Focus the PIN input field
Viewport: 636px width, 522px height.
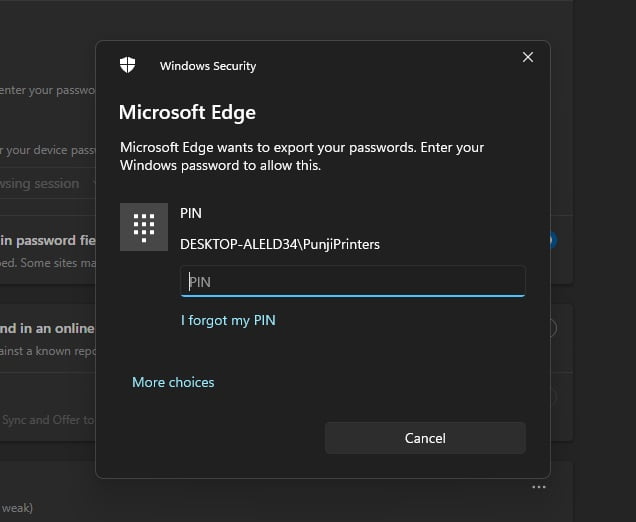352,281
